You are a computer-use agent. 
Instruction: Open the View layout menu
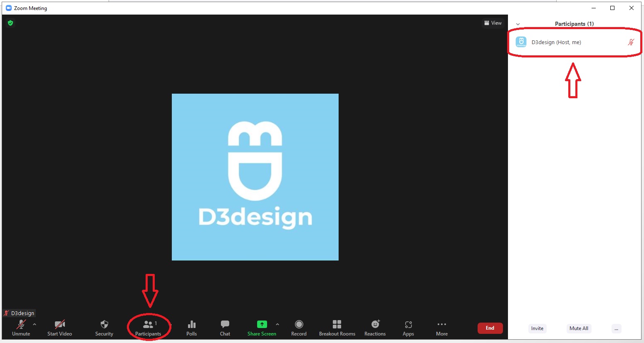(493, 23)
